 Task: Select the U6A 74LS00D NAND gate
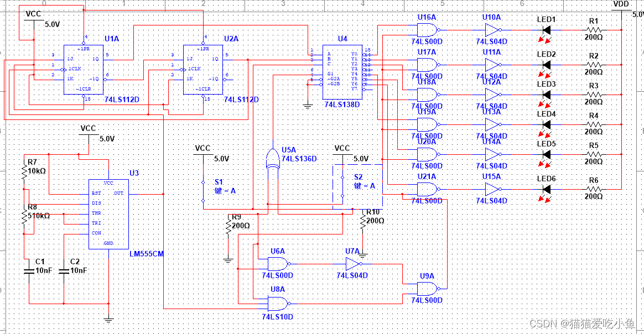279,264
